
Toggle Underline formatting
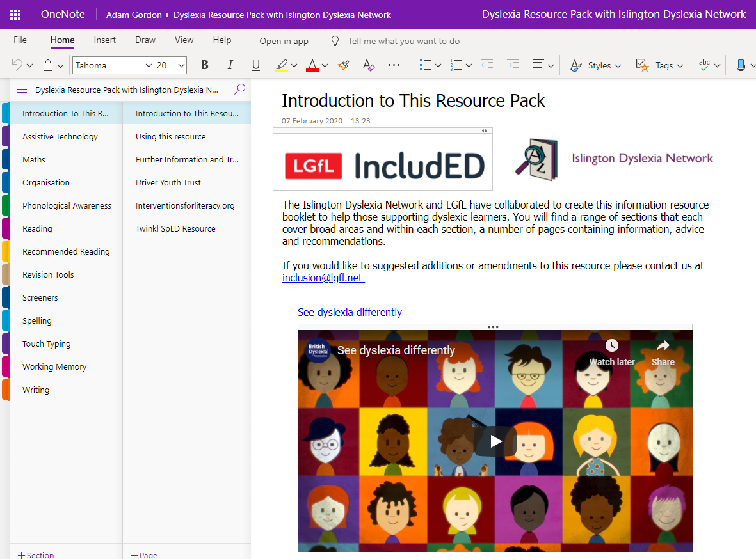256,65
